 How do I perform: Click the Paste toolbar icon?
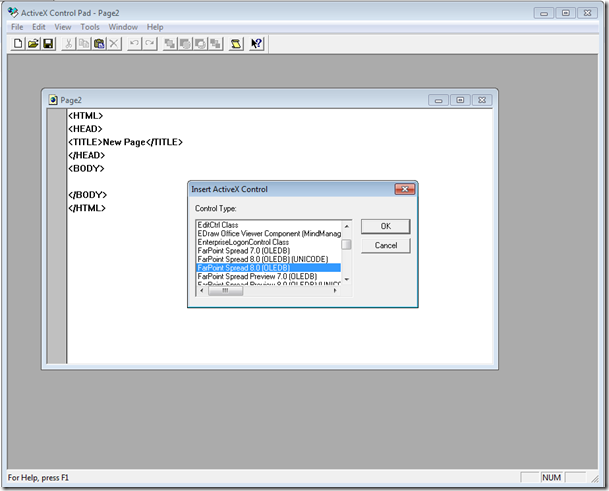99,44
